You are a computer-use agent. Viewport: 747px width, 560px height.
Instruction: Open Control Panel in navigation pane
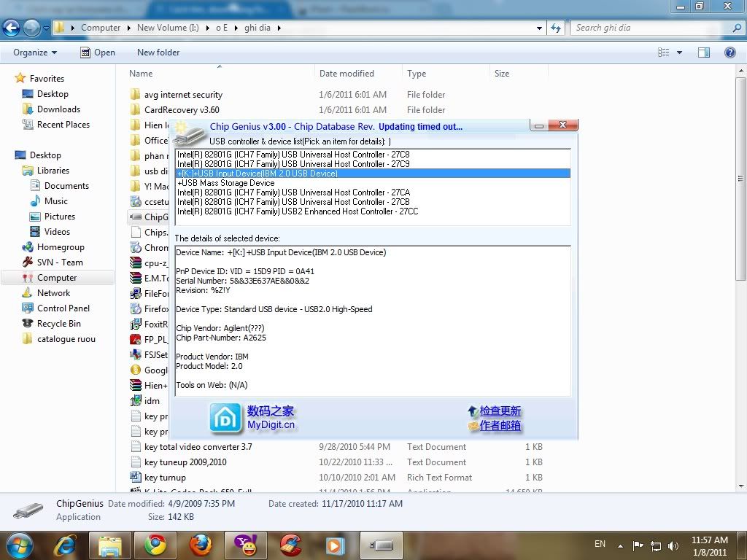[56, 308]
